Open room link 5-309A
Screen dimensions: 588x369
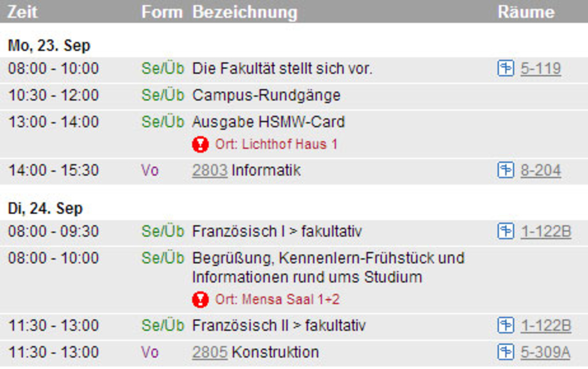pos(545,352)
